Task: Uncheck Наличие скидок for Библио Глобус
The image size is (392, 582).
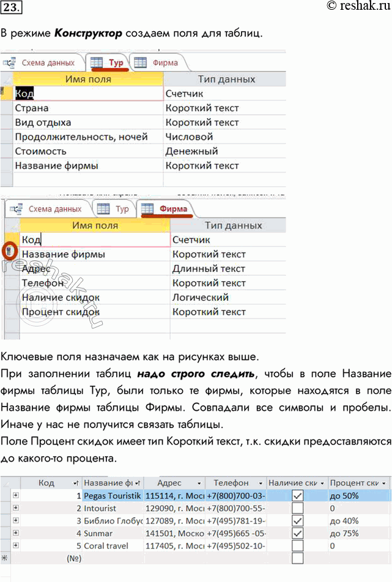Action: tap(298, 521)
